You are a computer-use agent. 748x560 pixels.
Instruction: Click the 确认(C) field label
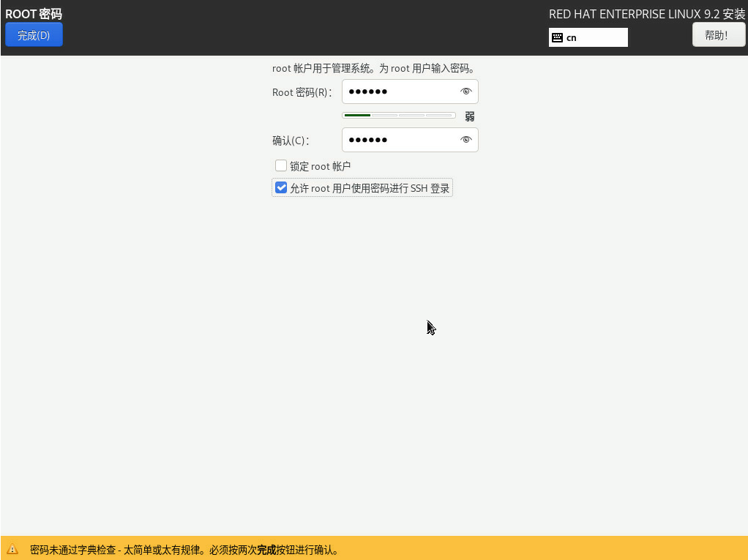[x=291, y=141]
